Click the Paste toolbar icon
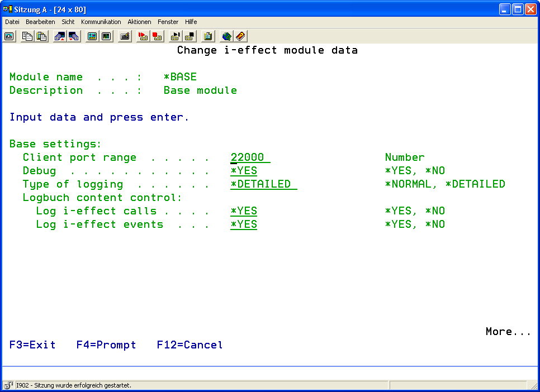This screenshot has width=540, height=392. coord(41,36)
